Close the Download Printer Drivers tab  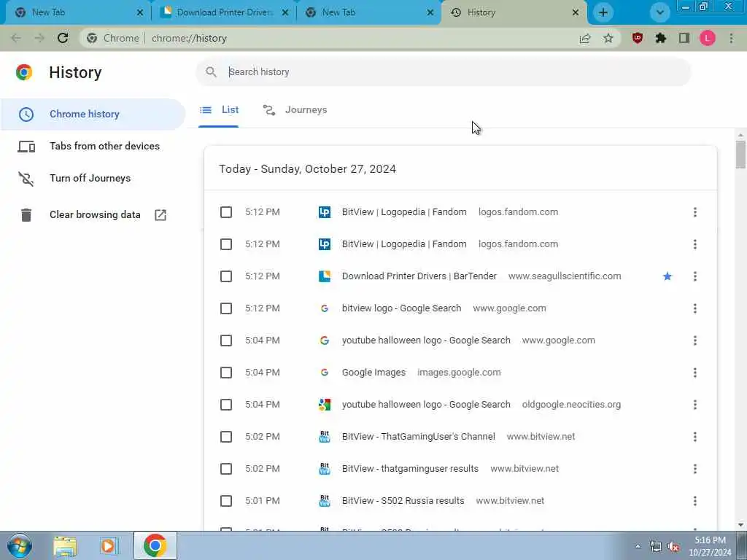tap(285, 12)
